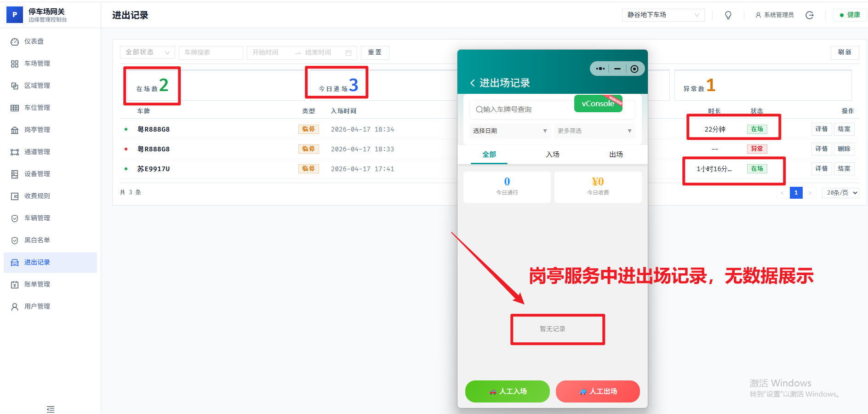The image size is (868, 414).
Task: Collapse sidebar using bottom menu-fold icon
Action: point(51,409)
